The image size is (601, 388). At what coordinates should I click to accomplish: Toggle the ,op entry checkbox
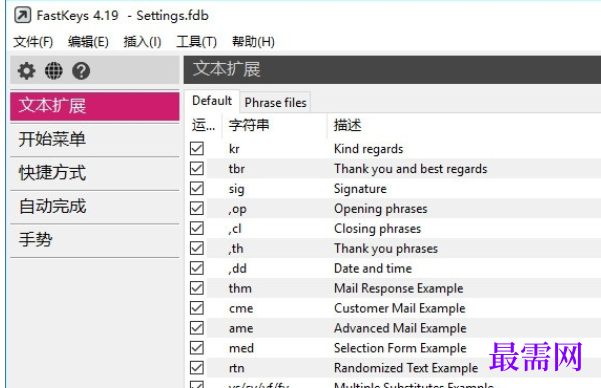197,208
